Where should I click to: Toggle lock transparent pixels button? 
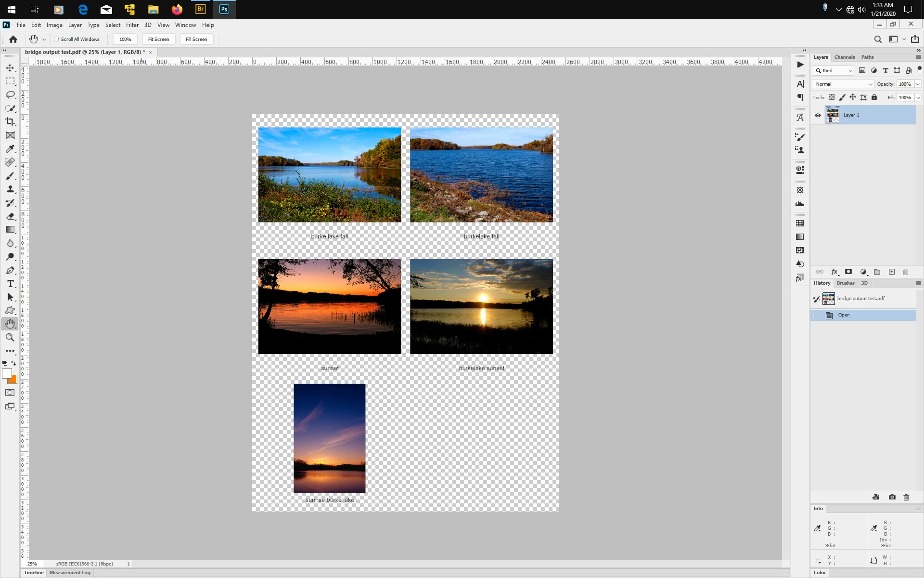831,97
